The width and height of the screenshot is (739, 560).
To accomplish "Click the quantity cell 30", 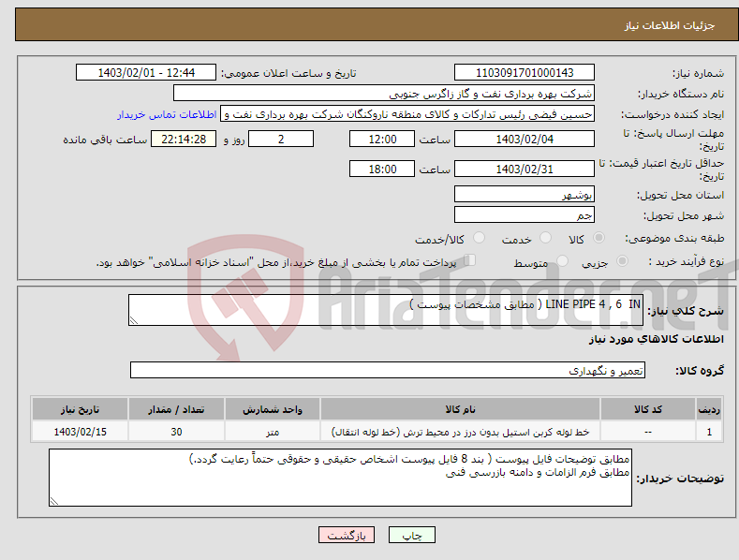I will 176,432.
